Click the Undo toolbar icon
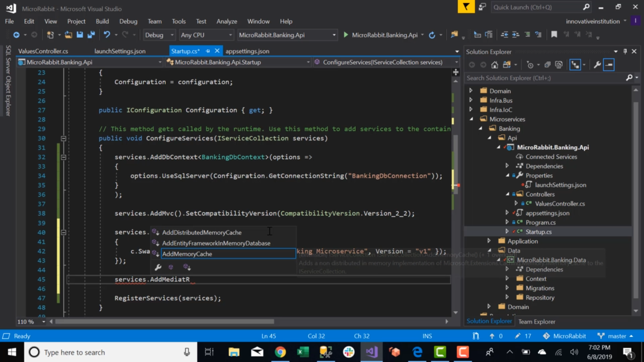Viewport: 644px width, 362px height. click(x=107, y=35)
